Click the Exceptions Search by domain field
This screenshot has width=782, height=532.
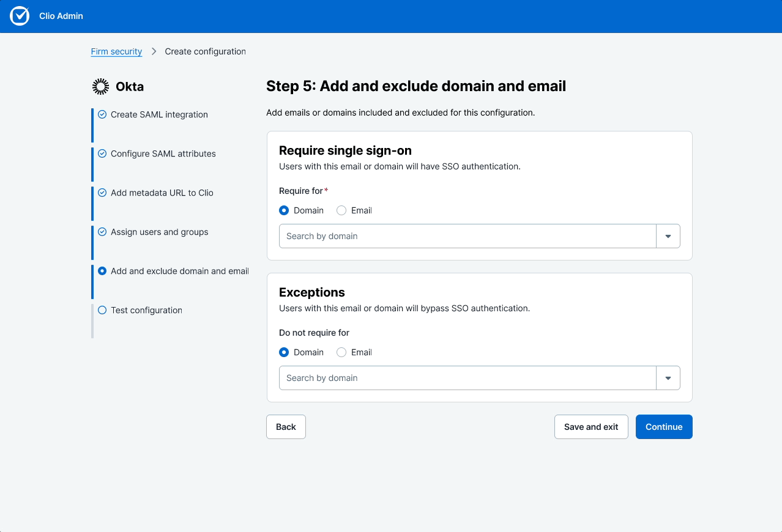[467, 378]
